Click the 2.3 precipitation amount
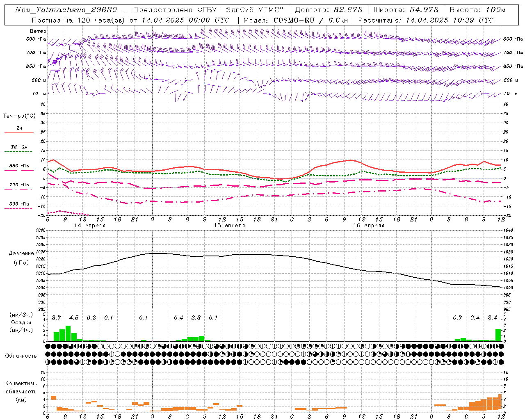Screen dimensions: 525x420 click(196, 317)
